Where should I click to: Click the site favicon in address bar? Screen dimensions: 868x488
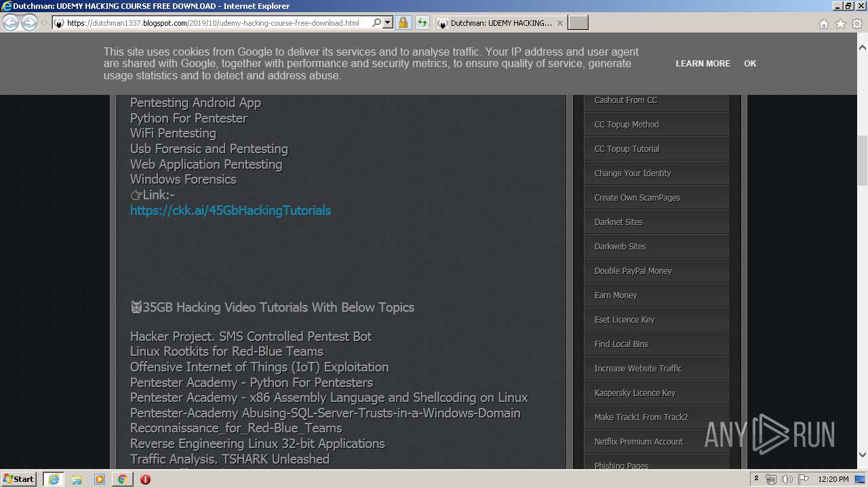click(59, 23)
